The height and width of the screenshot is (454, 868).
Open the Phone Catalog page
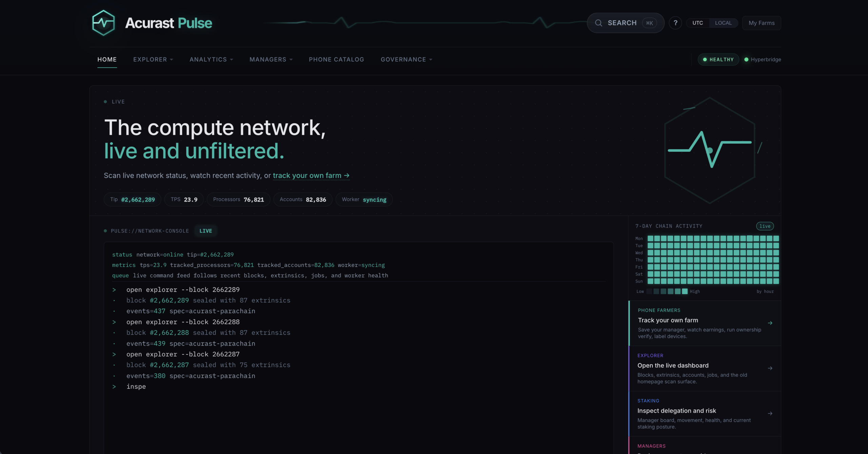point(336,59)
